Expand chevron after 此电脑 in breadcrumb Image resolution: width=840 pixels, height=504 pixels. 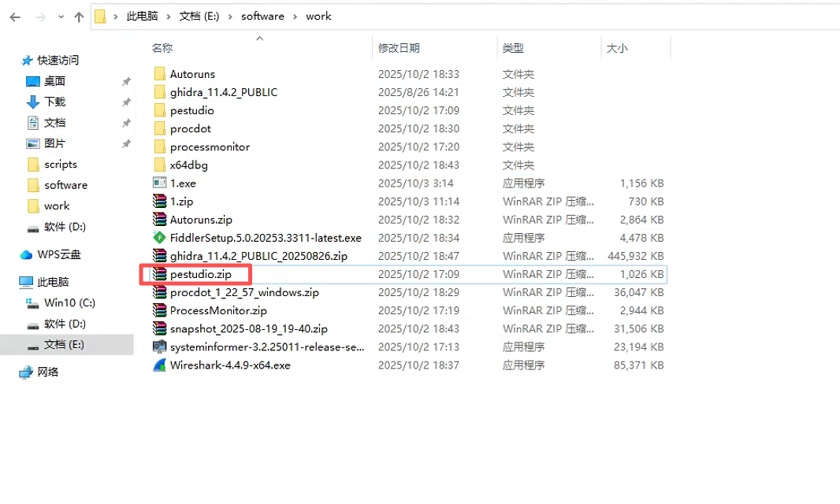coord(168,17)
